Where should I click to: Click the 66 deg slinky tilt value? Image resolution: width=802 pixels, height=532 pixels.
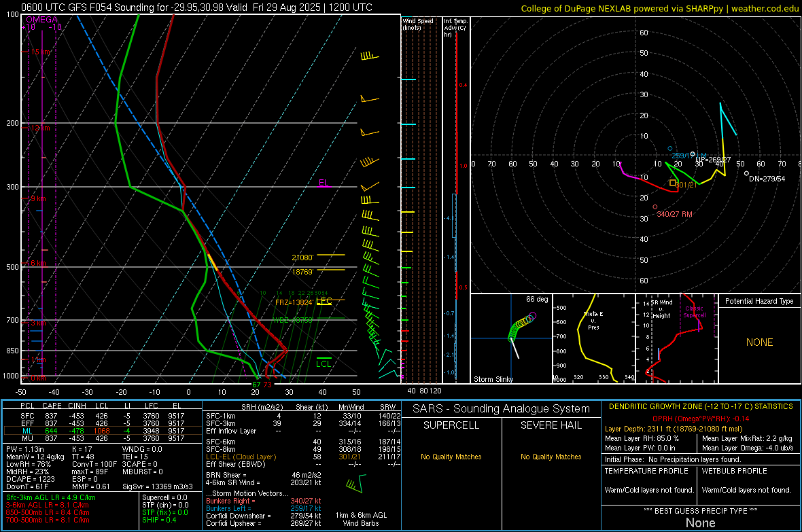pos(537,299)
